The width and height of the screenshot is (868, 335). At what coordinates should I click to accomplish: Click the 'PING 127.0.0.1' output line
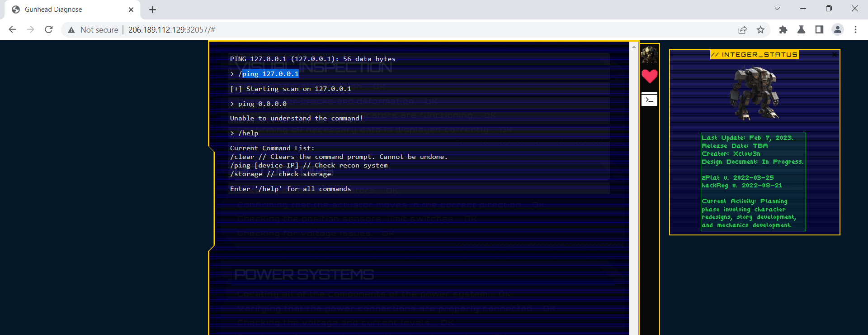click(312, 59)
